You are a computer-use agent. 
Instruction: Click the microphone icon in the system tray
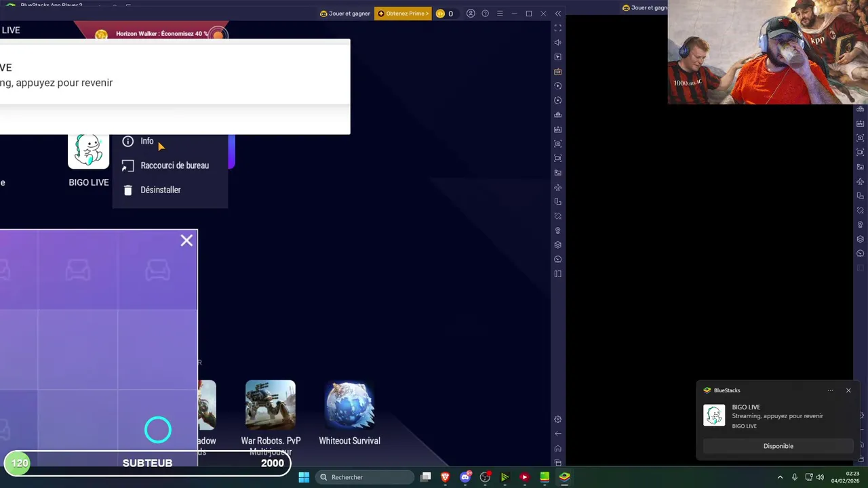(795, 477)
